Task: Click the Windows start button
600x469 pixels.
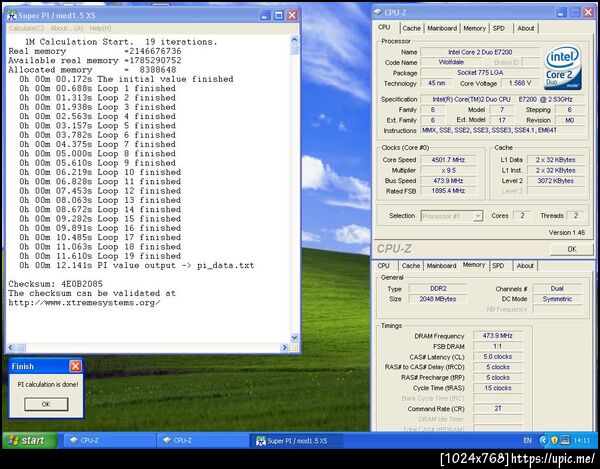Action: (30, 440)
